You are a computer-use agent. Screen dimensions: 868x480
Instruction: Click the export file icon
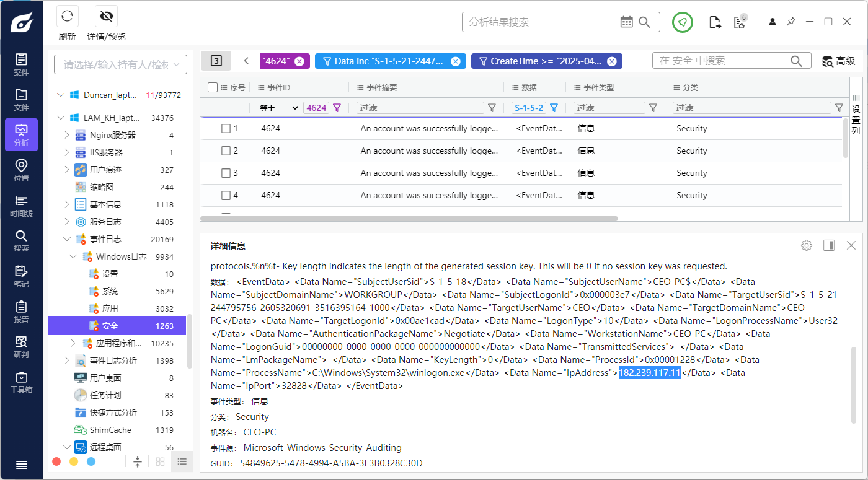point(715,22)
